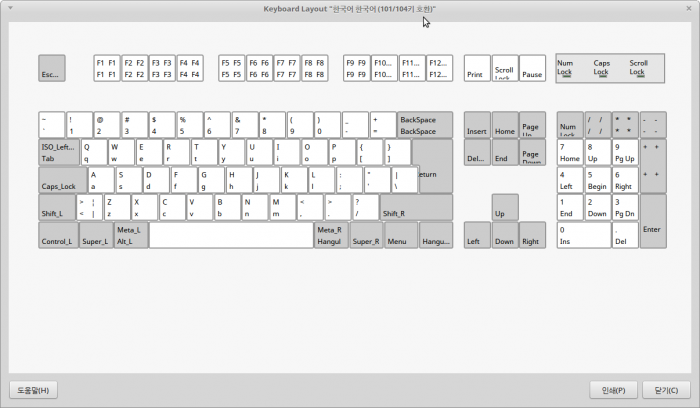Click the numpad asterisk multiply key

click(625, 125)
